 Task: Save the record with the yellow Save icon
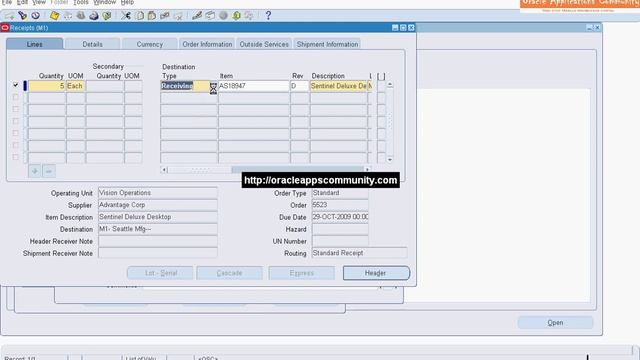pyautogui.click(x=54, y=16)
